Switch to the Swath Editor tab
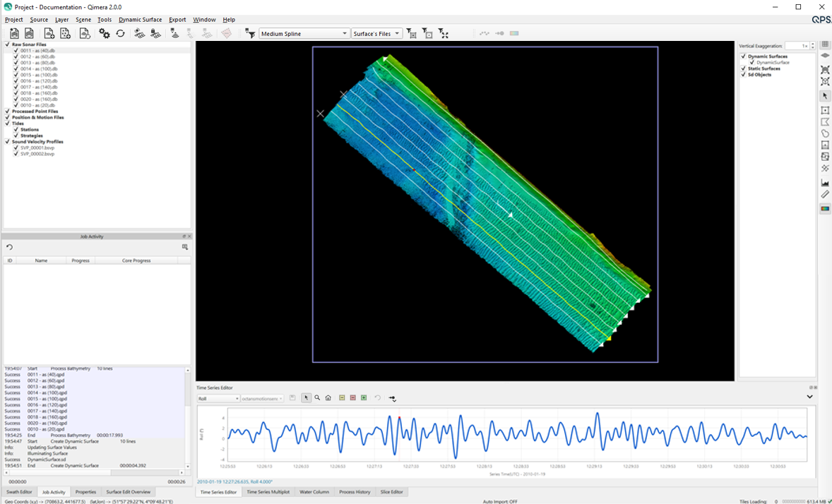This screenshot has height=504, width=832. pos(19,492)
